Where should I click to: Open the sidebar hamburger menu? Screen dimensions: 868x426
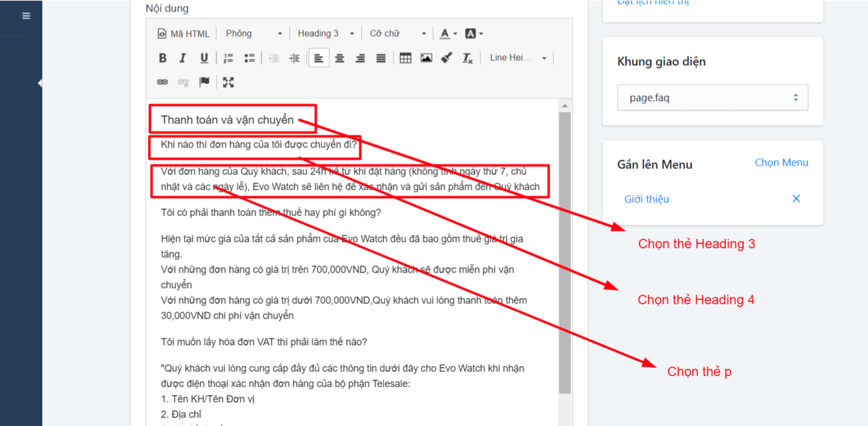click(26, 16)
